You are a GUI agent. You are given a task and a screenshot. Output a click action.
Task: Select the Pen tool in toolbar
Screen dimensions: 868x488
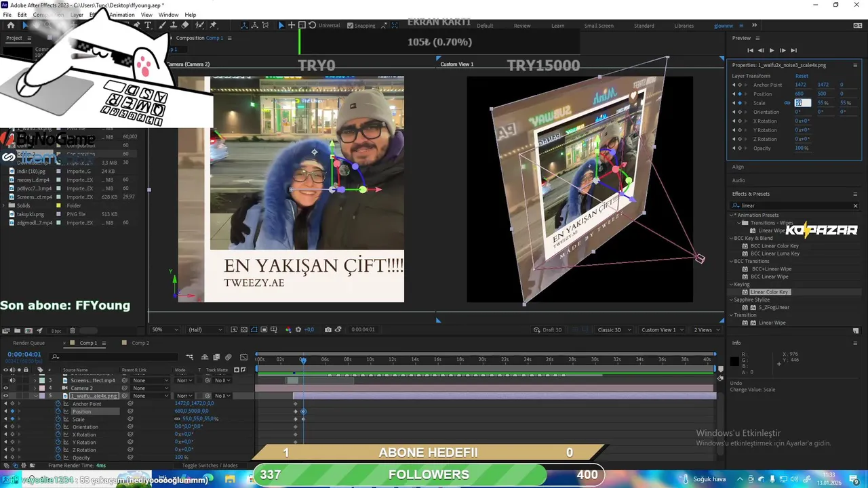[x=136, y=25]
